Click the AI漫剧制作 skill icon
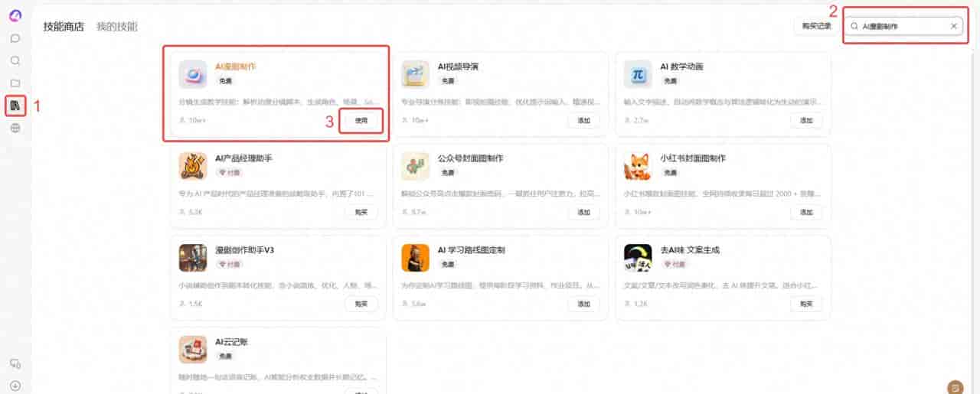Screen dimensions: 980x394 (193, 74)
